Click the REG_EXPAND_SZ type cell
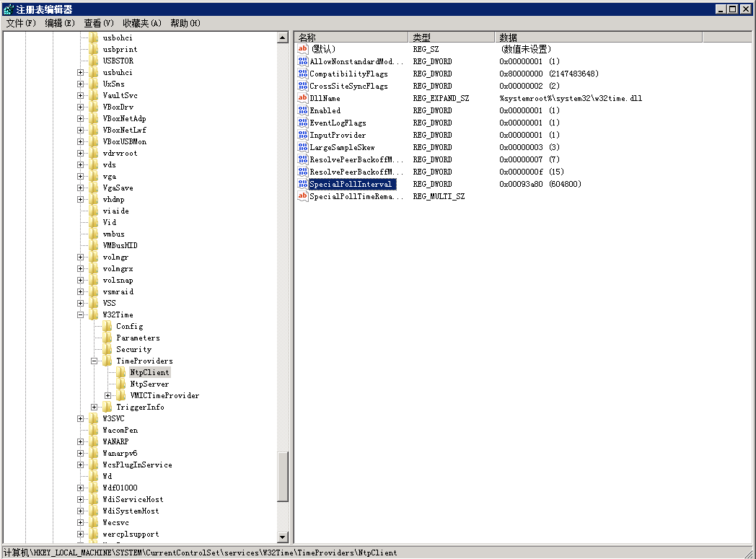Viewport: 756px width, 559px height. (441, 98)
